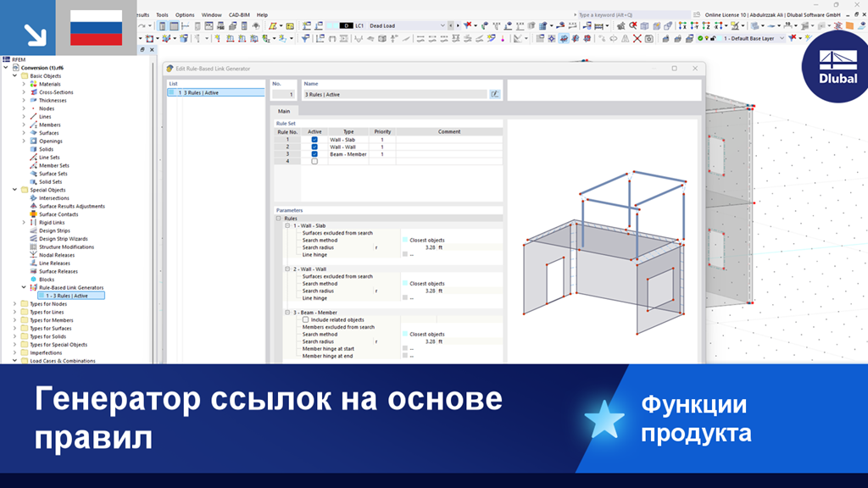Screen dimensions: 868x488
Task: Enable the Include related objects checkbox
Action: 305,319
